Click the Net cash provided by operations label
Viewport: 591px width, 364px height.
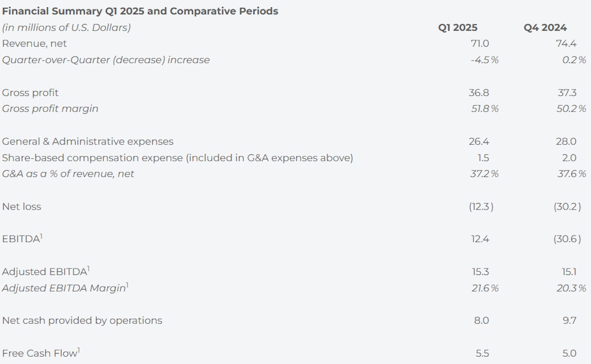tap(82, 321)
